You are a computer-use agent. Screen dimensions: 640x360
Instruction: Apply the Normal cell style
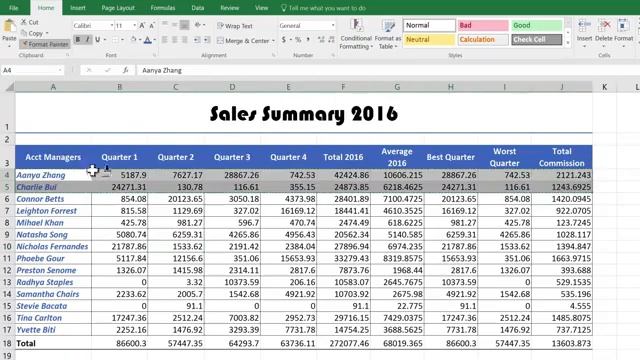coord(429,25)
